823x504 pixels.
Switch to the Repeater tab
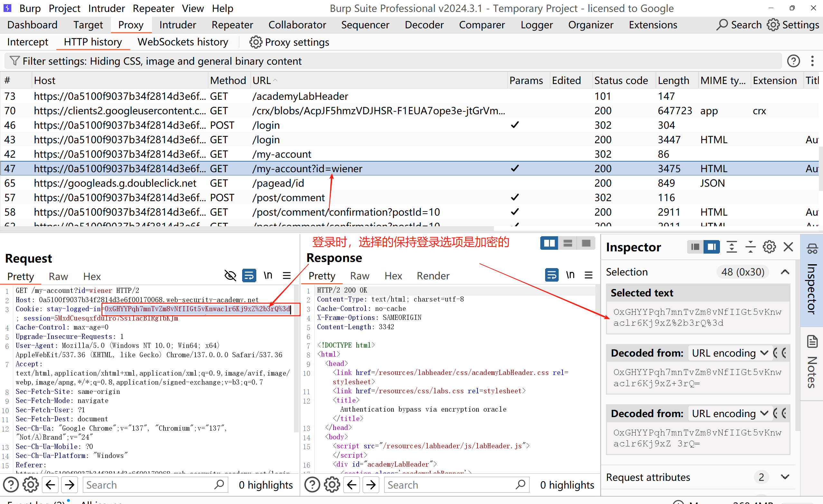tap(232, 25)
